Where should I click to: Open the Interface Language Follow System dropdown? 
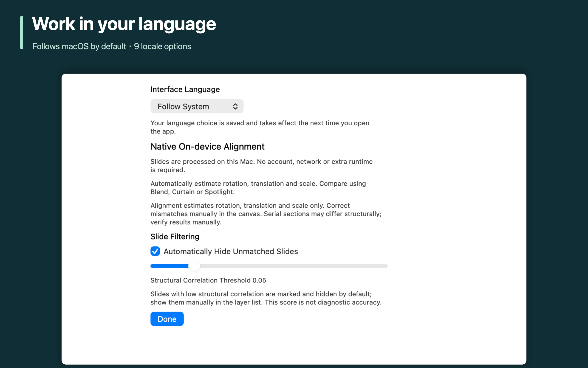coord(197,106)
